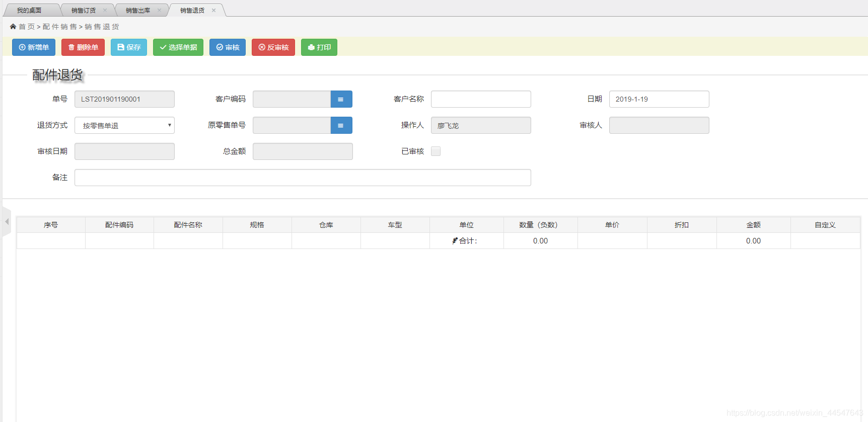Switch to 我的桌面 tab
Image resolution: width=868 pixels, height=422 pixels.
(29, 10)
